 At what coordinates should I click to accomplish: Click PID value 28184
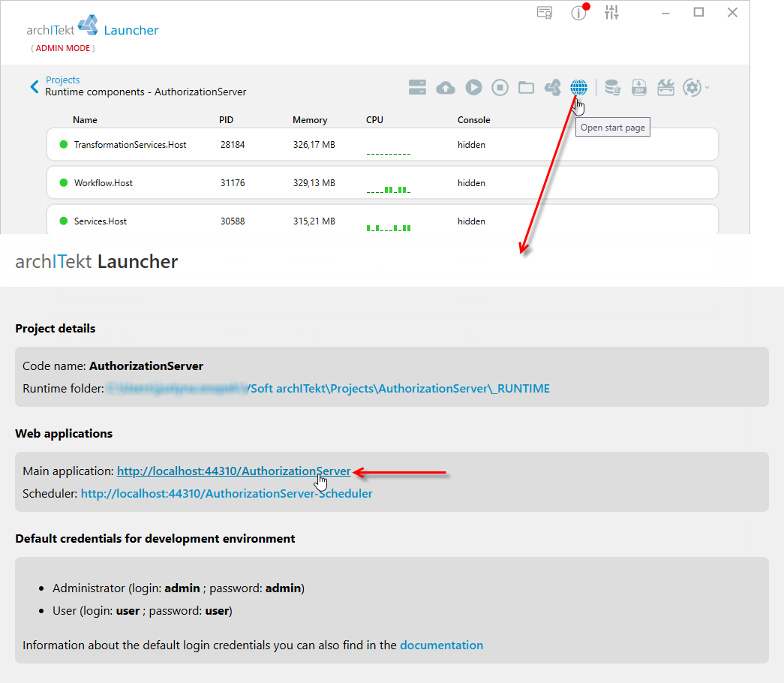tap(233, 145)
